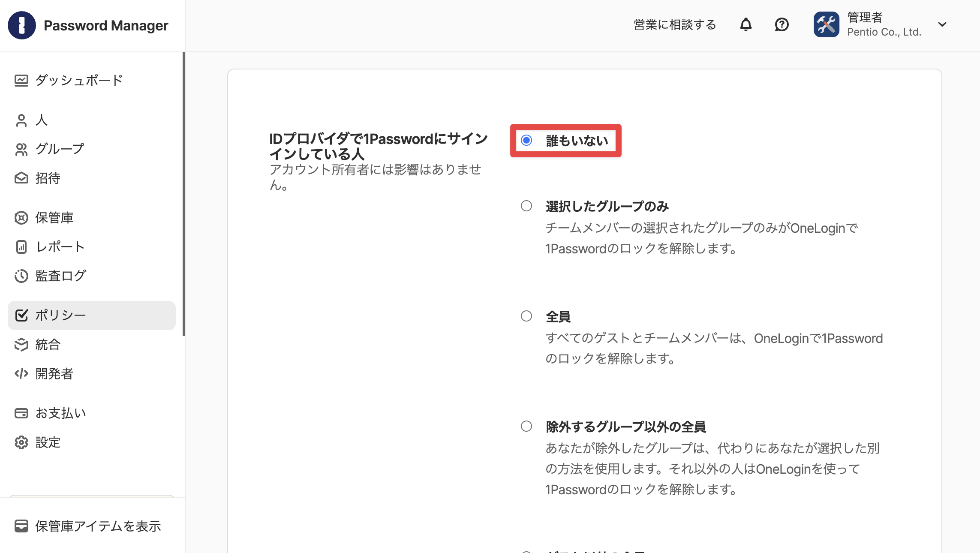
Task: Select the 全員 radio button
Action: (x=526, y=316)
